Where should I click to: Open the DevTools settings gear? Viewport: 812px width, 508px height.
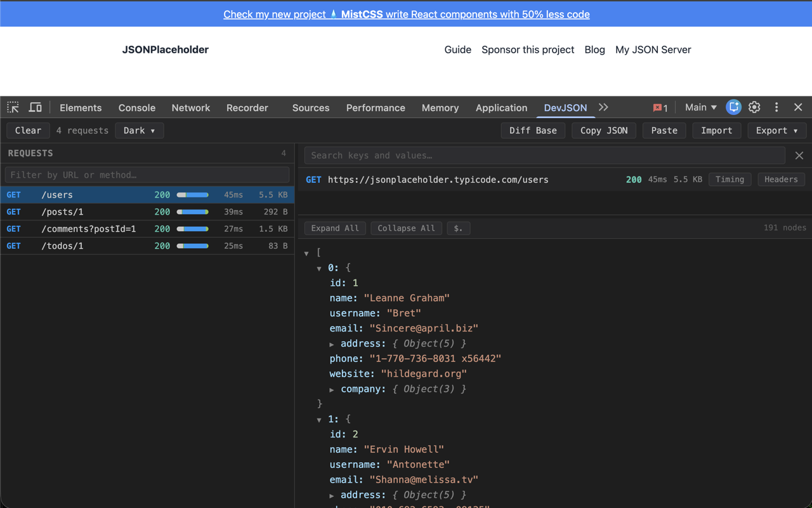(x=754, y=107)
